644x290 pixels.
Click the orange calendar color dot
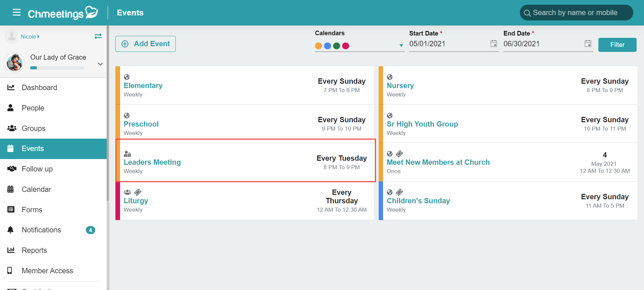click(x=318, y=46)
